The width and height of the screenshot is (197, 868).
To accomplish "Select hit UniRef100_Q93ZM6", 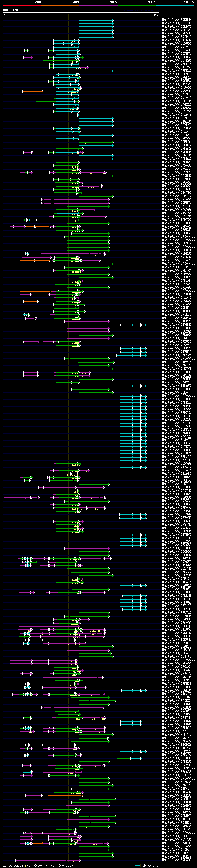I will click(177, 23).
